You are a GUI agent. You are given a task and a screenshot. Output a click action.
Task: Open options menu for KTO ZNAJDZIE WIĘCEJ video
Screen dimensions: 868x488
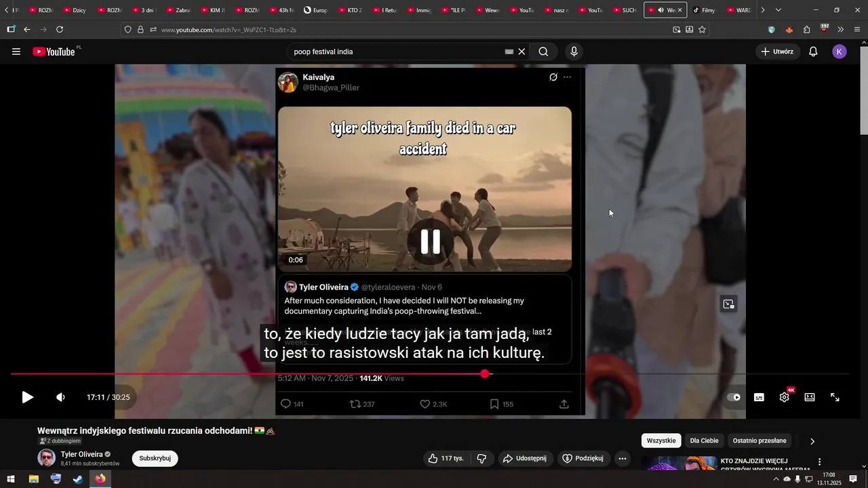click(x=819, y=462)
